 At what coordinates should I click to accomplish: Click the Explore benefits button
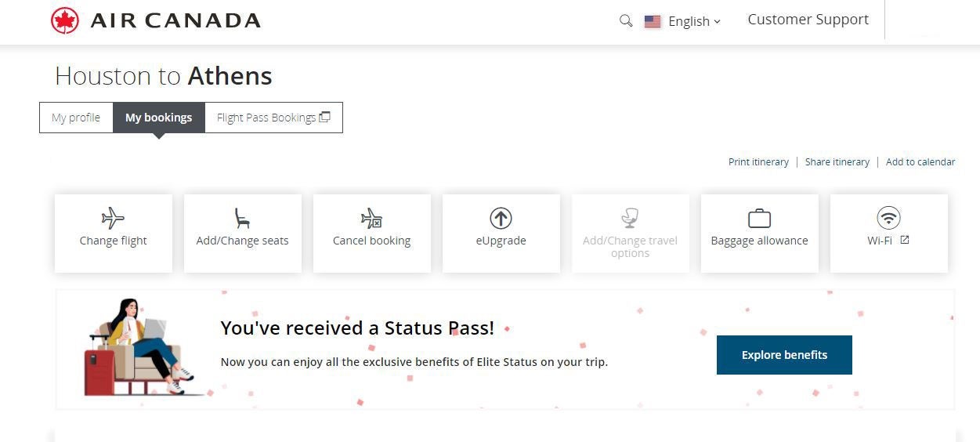pyautogui.click(x=784, y=355)
